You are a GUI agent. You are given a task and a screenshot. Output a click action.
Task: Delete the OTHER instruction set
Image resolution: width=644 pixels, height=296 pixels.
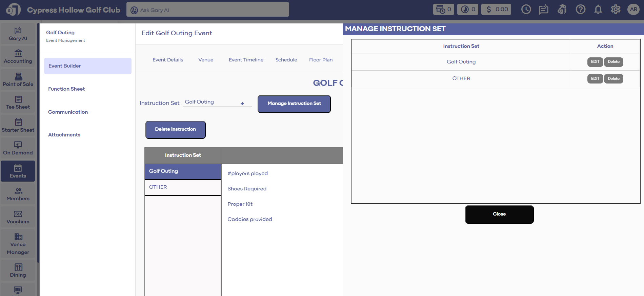[x=613, y=79]
